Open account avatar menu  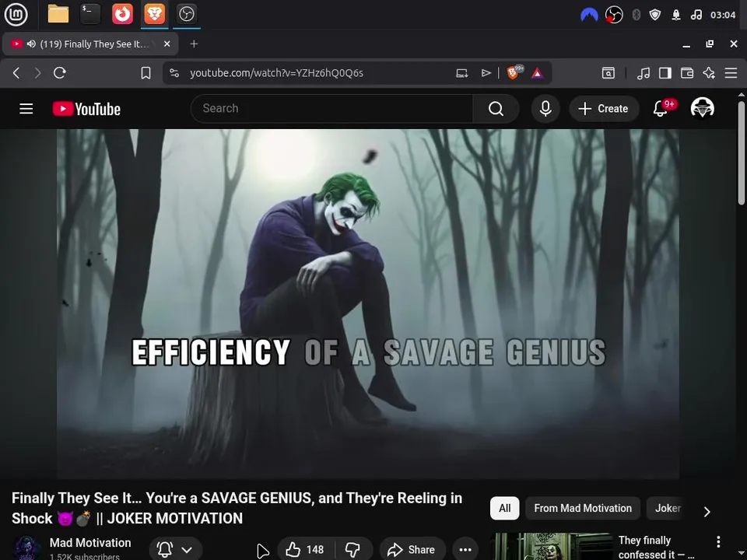click(x=702, y=108)
